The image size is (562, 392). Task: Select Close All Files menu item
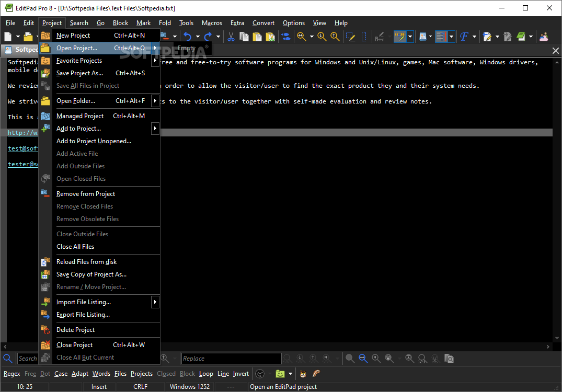click(99, 247)
